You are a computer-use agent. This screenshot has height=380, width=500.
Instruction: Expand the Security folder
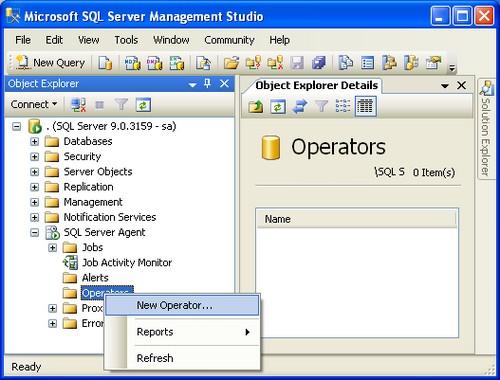pyautogui.click(x=34, y=157)
